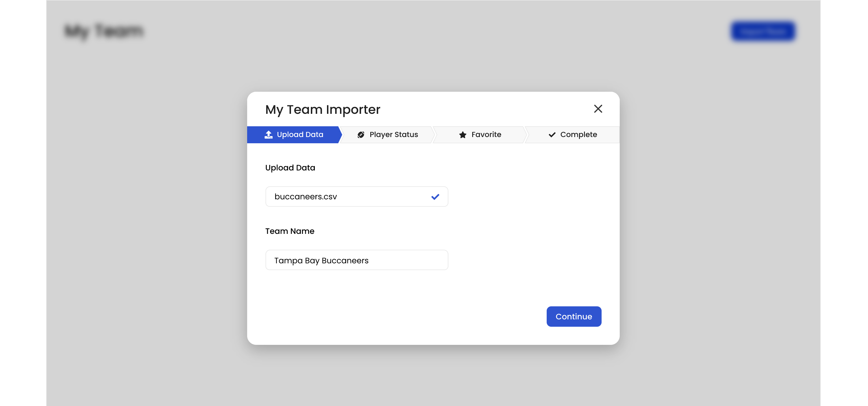This screenshot has height=406, width=868.
Task: Click the checkmark next to Complete tab
Action: click(552, 134)
